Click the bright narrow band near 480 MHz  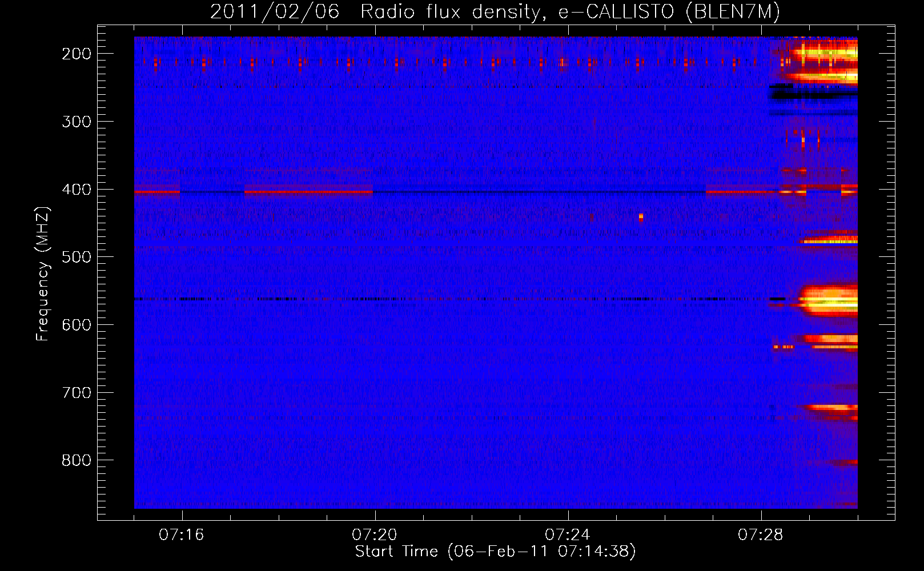point(829,242)
